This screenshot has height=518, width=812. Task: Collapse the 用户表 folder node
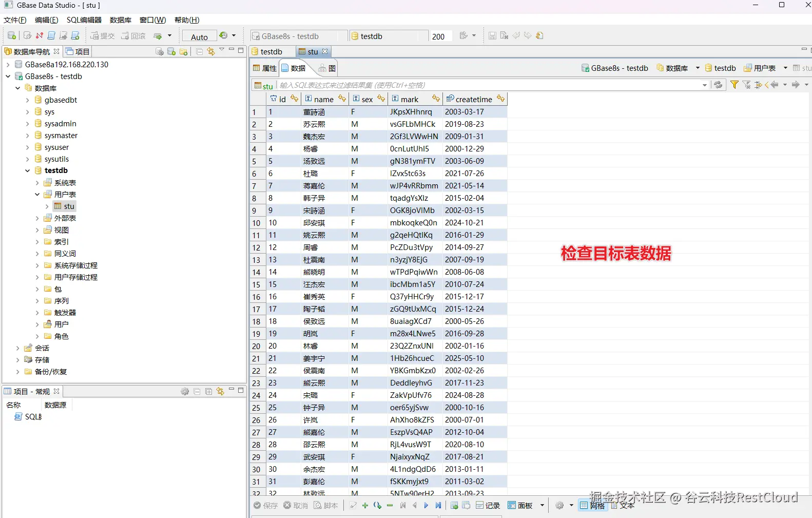pyautogui.click(x=37, y=195)
